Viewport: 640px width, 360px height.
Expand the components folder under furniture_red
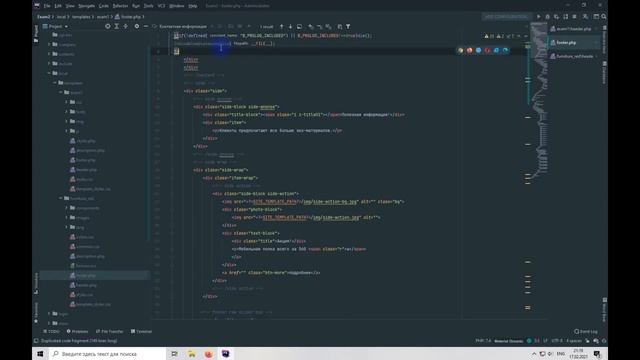pyautogui.click(x=67, y=208)
